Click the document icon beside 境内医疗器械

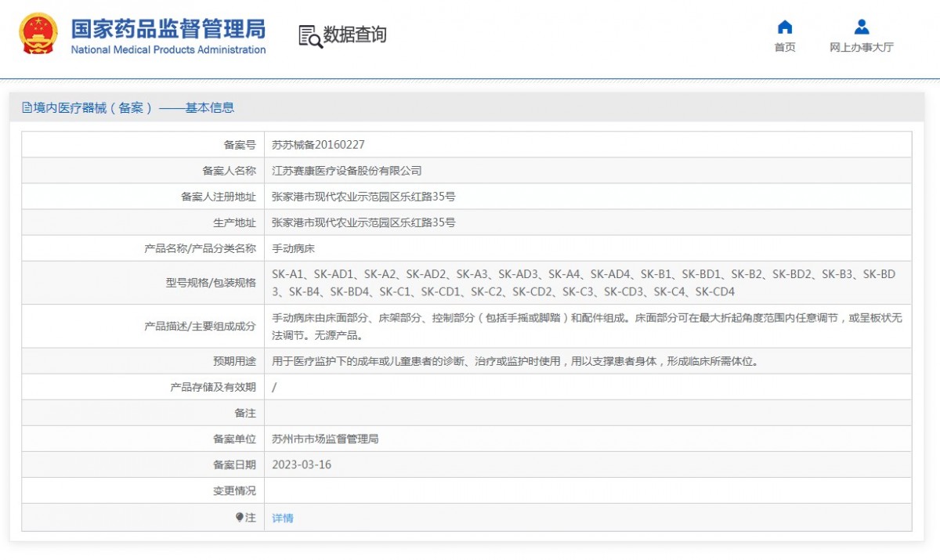click(27, 108)
